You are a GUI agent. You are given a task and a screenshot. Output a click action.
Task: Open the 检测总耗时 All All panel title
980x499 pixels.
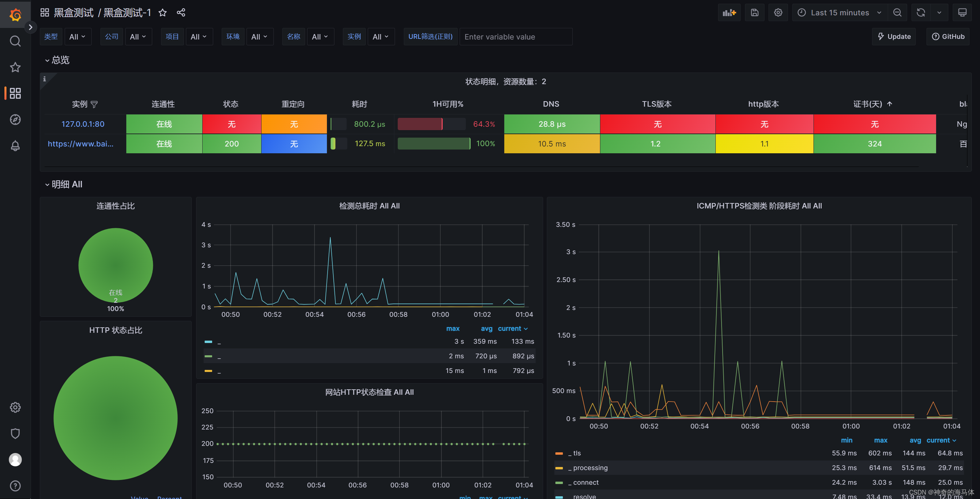pos(369,206)
